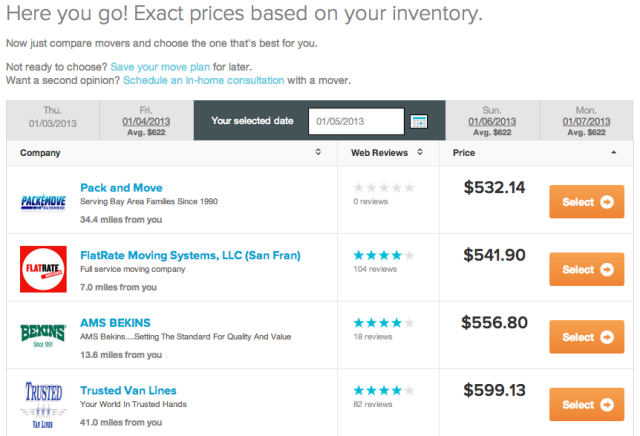This screenshot has width=640, height=436.
Task: Click Schedule an in-home consultation link
Action: (x=204, y=80)
